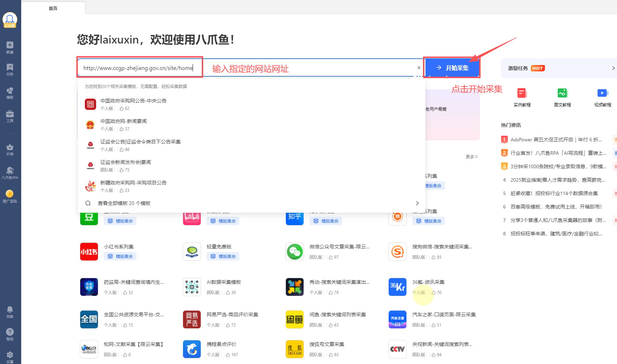Click the user avatar with 企业版 badge

coord(10,20)
